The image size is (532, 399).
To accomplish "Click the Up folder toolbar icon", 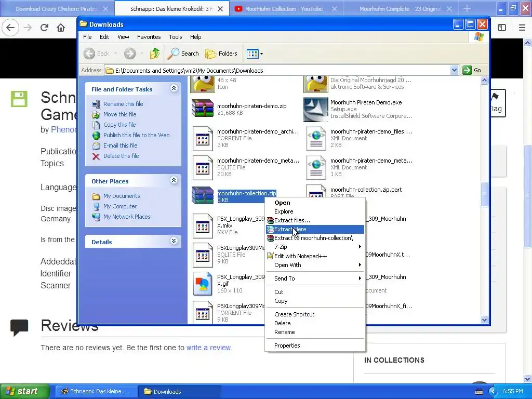I will pyautogui.click(x=155, y=54).
